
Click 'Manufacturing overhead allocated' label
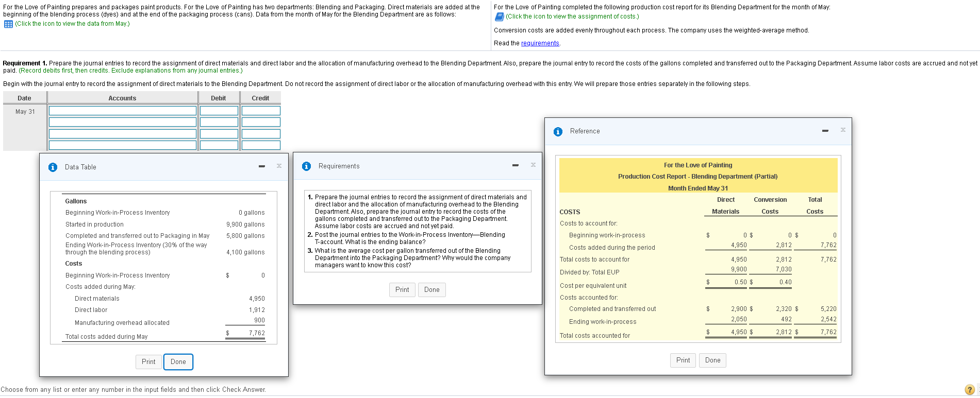click(122, 323)
